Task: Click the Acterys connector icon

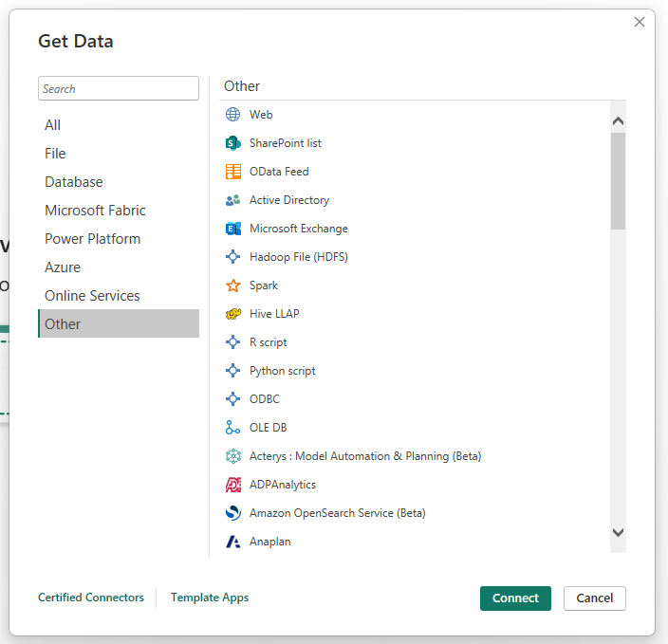Action: click(x=233, y=456)
